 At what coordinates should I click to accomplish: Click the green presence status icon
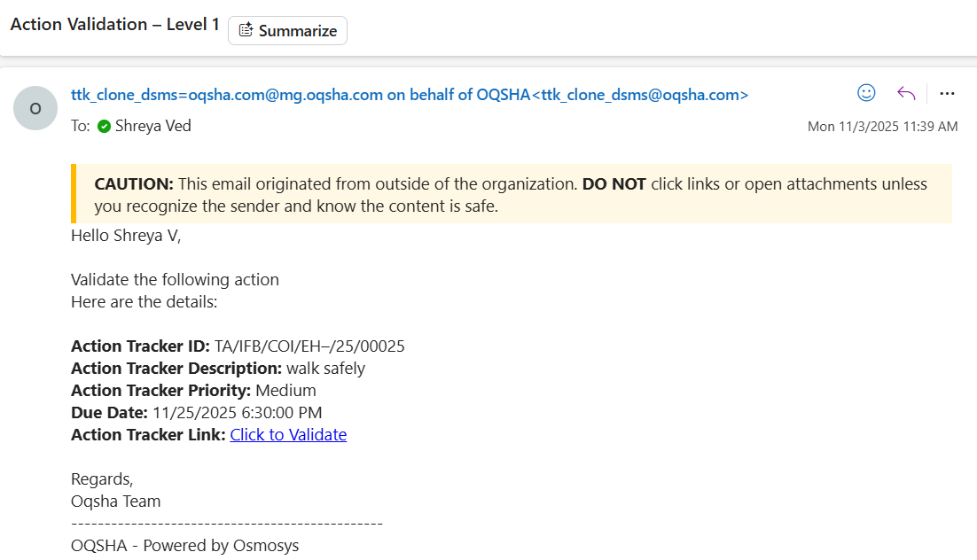tap(105, 127)
